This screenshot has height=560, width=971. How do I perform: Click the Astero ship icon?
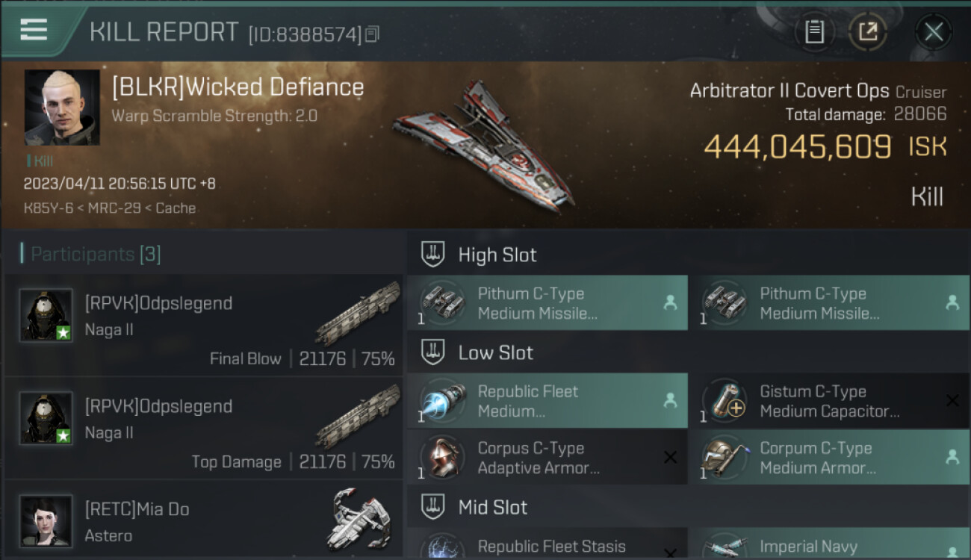(360, 519)
